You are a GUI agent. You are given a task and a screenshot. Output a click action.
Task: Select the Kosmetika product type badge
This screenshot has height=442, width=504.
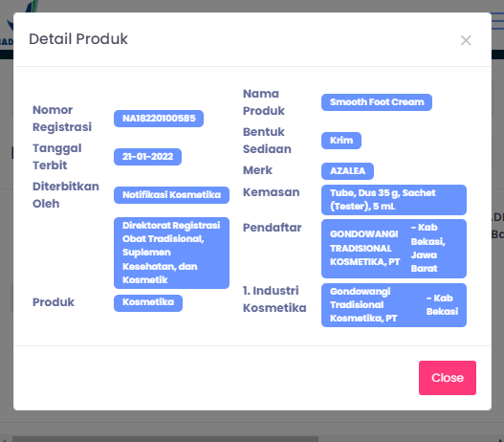[148, 303]
